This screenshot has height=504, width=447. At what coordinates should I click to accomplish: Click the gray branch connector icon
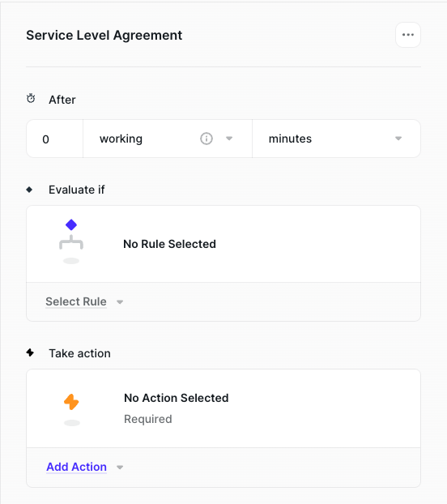(71, 242)
